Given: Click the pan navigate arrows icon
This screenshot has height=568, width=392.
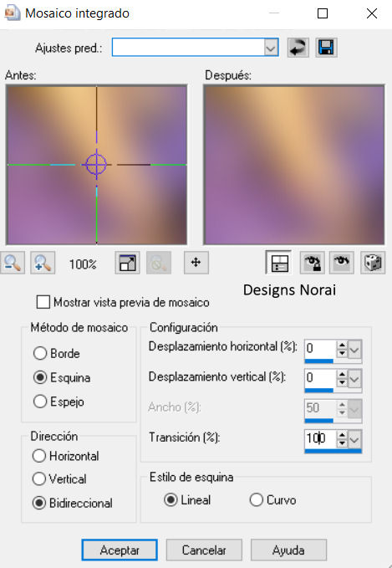Looking at the screenshot, I should tap(196, 263).
